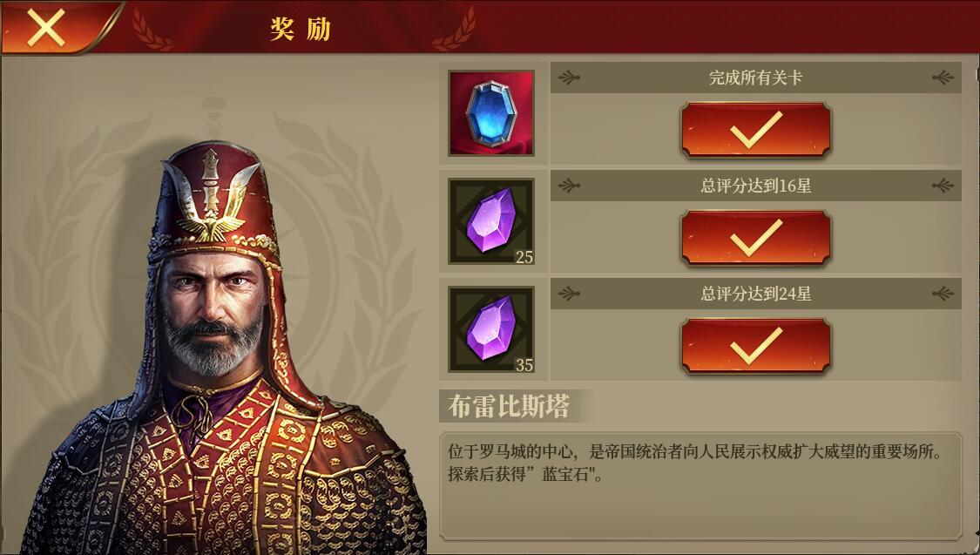980x555 pixels.
Task: Click the location description text box
Action: (x=700, y=485)
